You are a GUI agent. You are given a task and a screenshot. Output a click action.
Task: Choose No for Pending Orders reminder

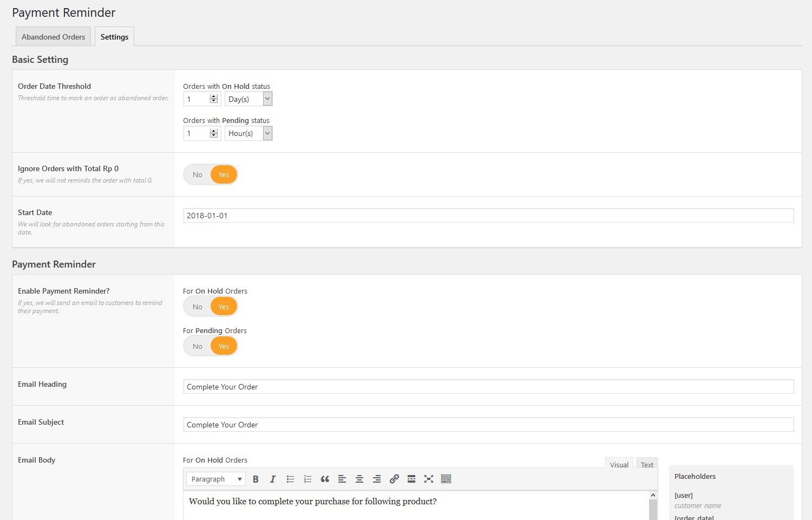tap(198, 346)
